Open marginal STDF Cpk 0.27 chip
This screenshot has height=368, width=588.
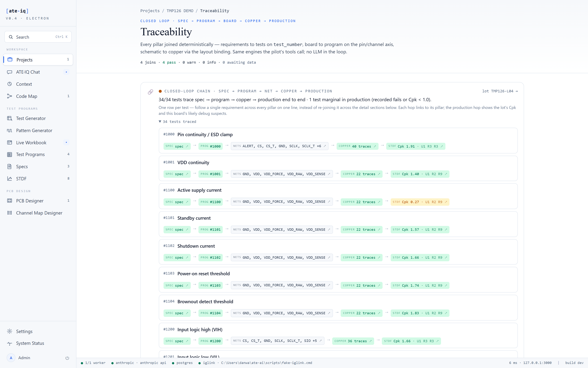tap(420, 202)
